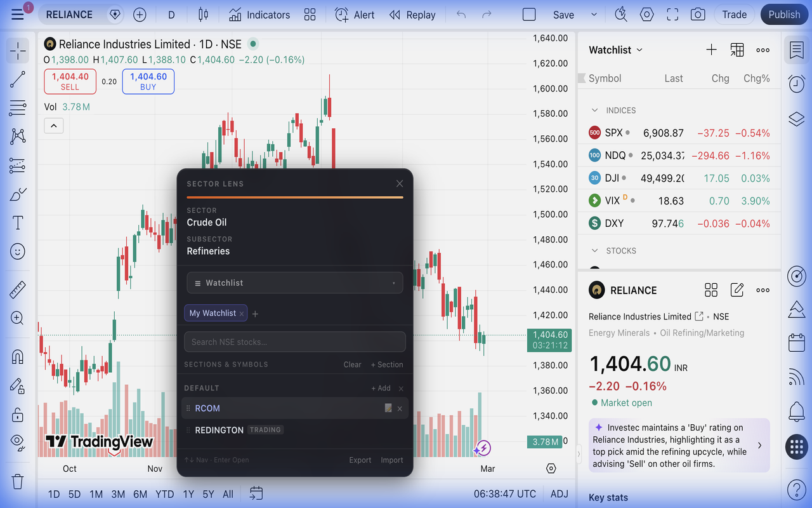The image size is (812, 508).
Task: Click the 1,404.60 BUY button
Action: [148, 81]
